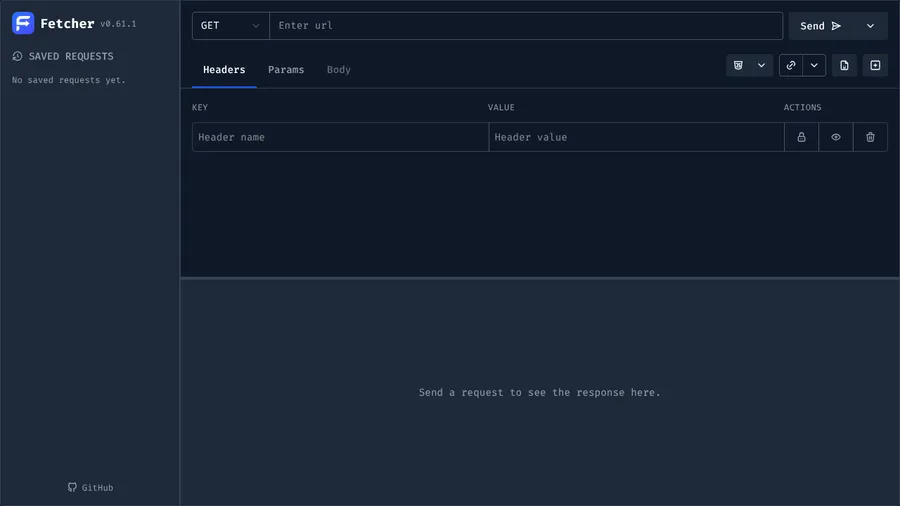Click the Saved Requests history icon
Screen dimensions: 900x506
pos(17,56)
